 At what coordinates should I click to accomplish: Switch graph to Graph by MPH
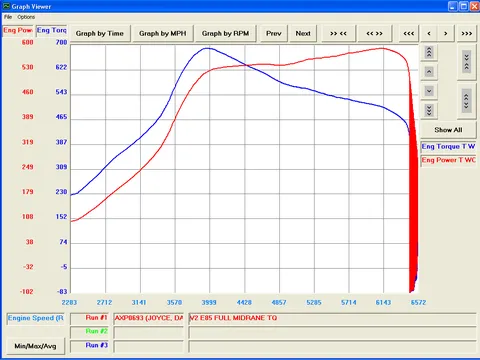(163, 33)
